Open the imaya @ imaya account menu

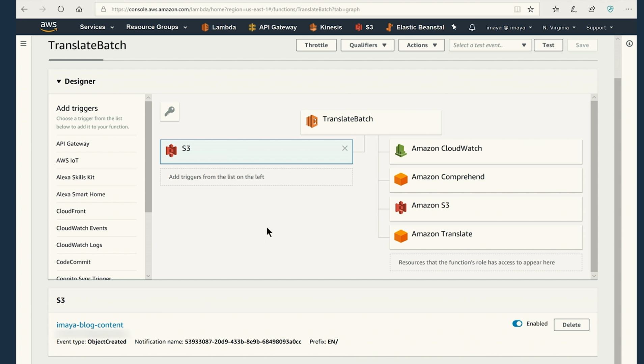[x=509, y=27]
